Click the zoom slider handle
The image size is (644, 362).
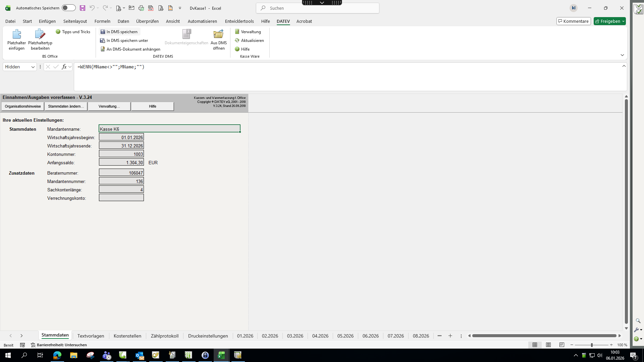click(x=592, y=345)
